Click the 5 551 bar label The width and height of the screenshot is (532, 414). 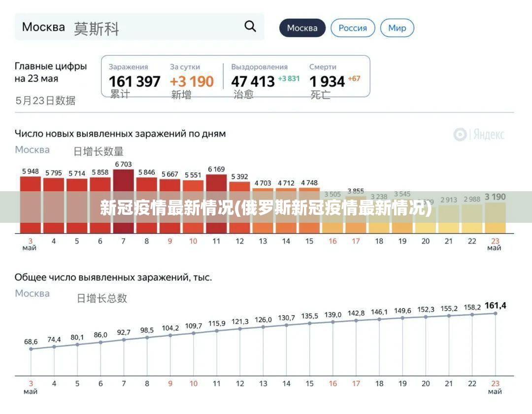pyautogui.click(x=193, y=175)
